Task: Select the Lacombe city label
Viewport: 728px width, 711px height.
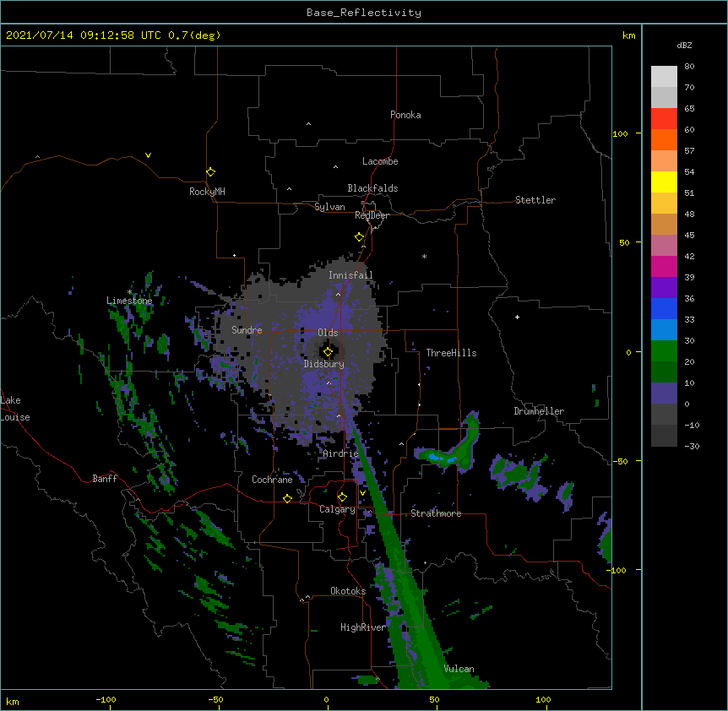Action: coord(380,161)
